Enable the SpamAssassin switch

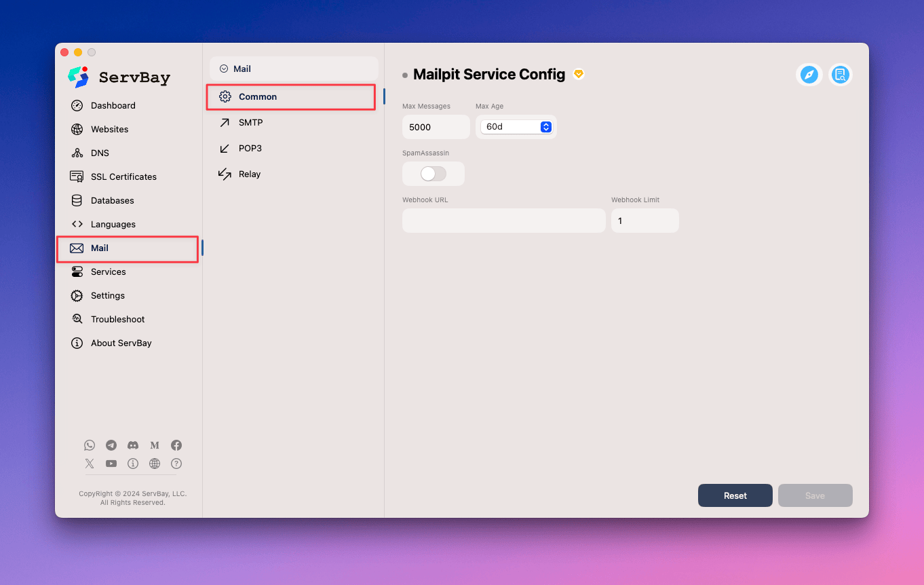433,174
